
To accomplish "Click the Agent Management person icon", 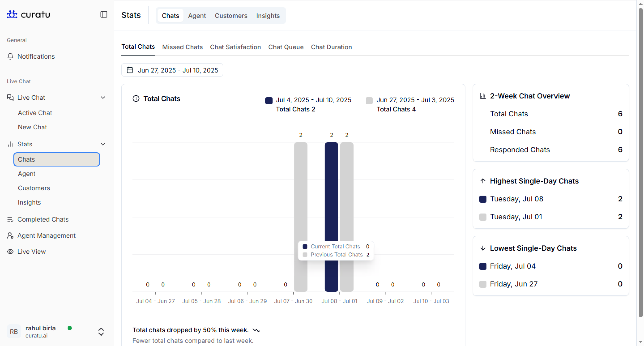I will tap(10, 235).
